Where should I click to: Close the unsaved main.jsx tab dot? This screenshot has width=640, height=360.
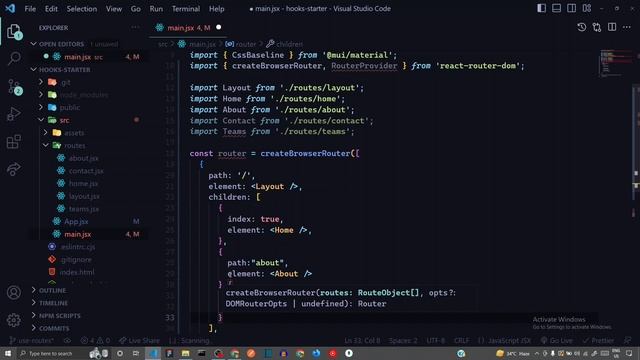click(x=218, y=27)
